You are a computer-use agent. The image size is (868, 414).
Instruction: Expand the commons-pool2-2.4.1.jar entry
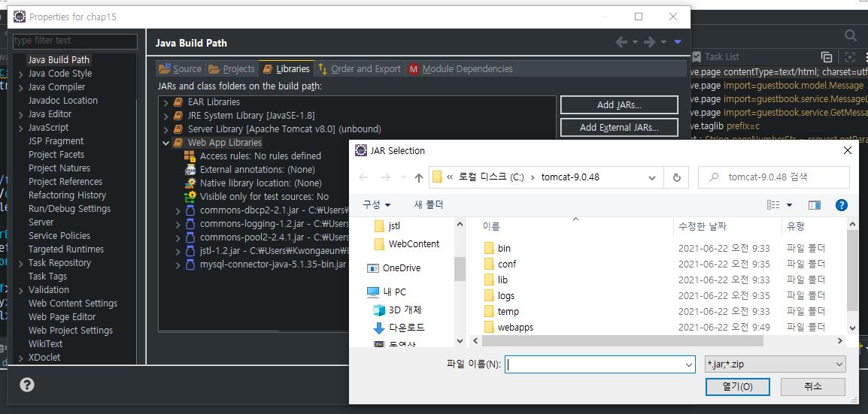point(178,237)
